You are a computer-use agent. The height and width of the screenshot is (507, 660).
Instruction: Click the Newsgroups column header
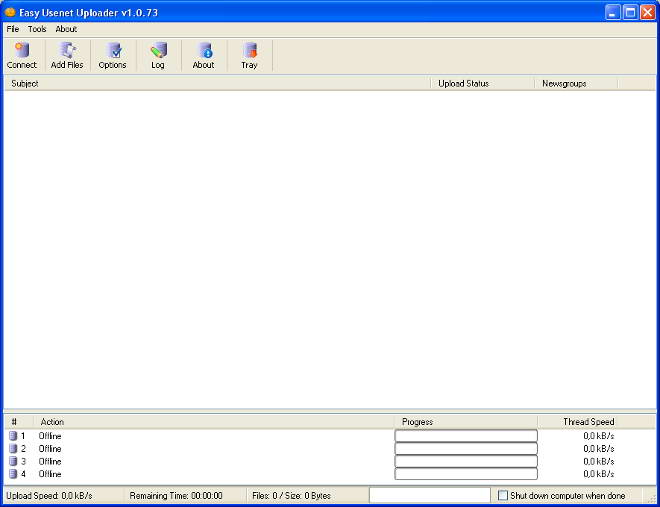[576, 83]
